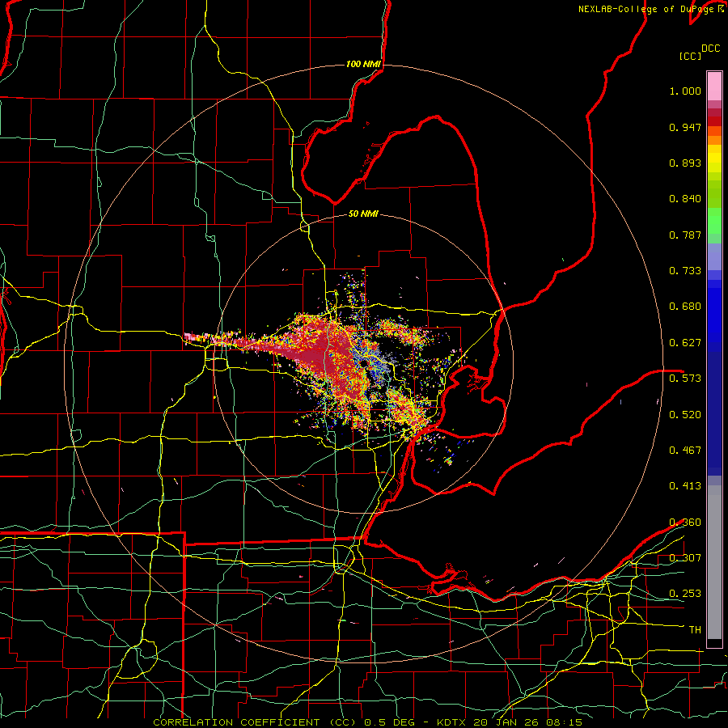Click the 1.000 color bar value

tap(685, 91)
